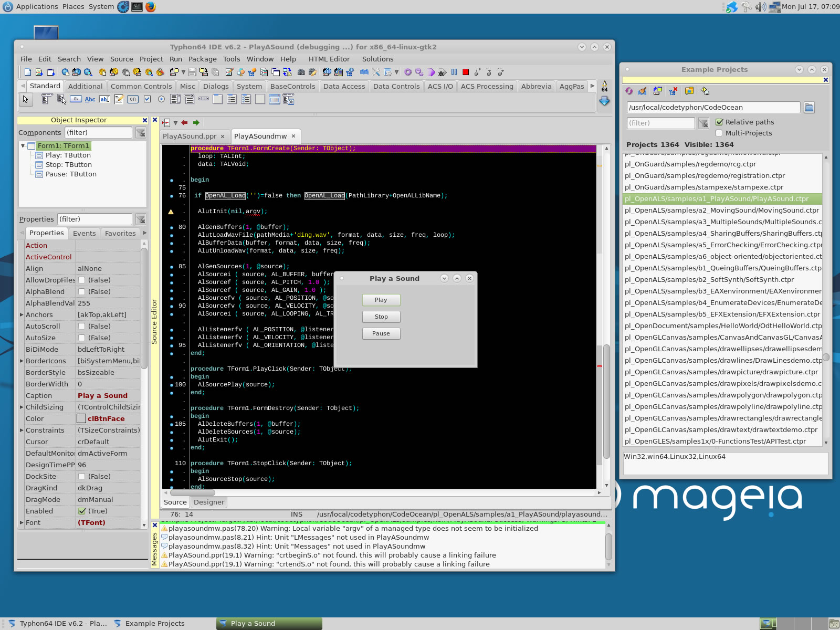Pick the TRadioButton component icon
Image resolution: width=840 pixels, height=630 pixels.
coord(161,99)
